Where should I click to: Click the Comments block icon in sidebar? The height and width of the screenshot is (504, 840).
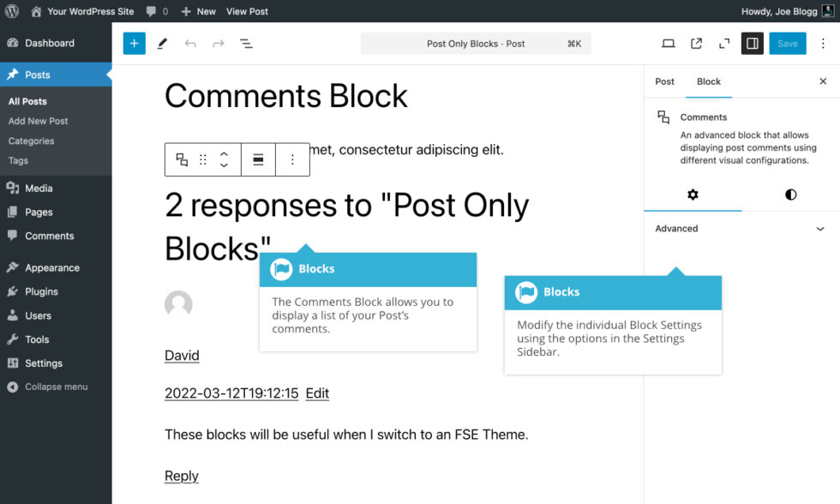663,117
